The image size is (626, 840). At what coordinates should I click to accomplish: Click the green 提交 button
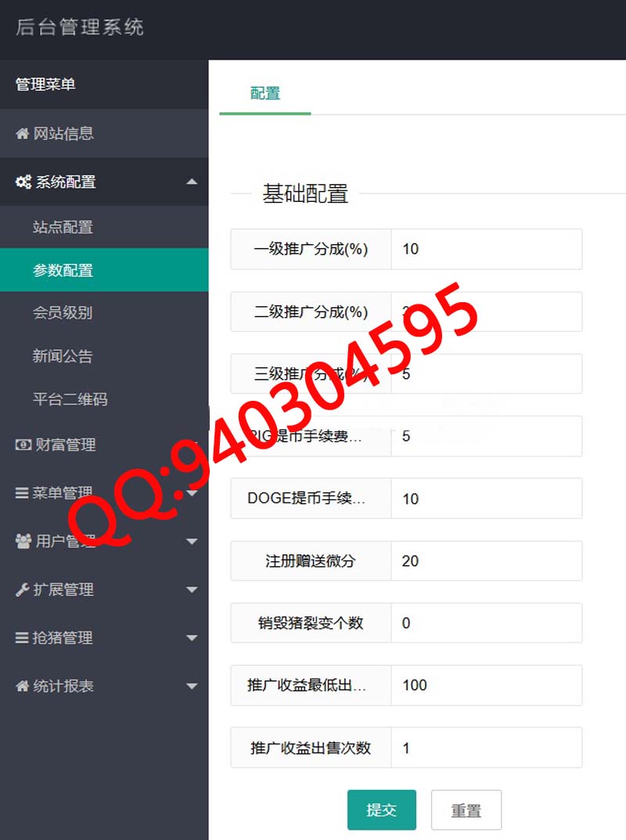[x=381, y=809]
